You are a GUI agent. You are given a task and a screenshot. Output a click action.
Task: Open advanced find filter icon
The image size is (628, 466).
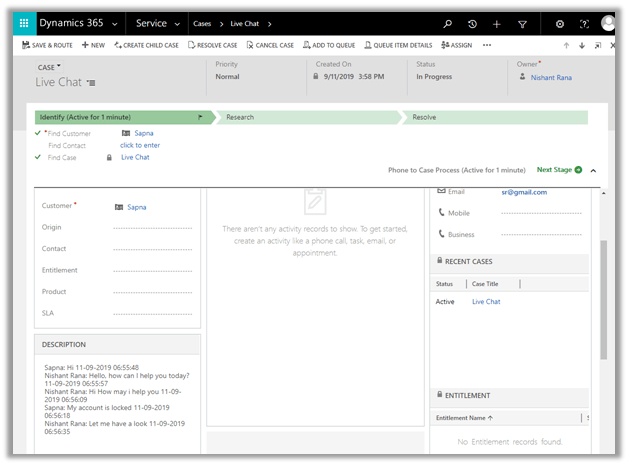(522, 23)
